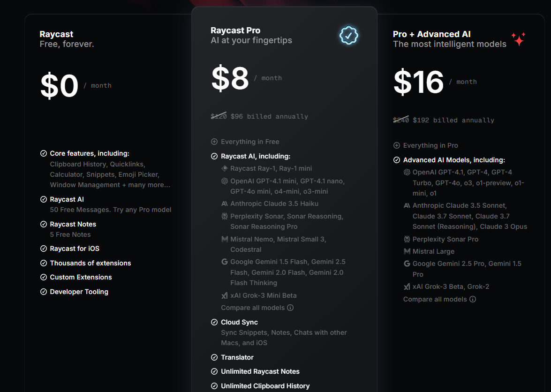Click the Google icon beside Gemini 2.5 Pro
This screenshot has height=392, width=551.
pyautogui.click(x=407, y=264)
